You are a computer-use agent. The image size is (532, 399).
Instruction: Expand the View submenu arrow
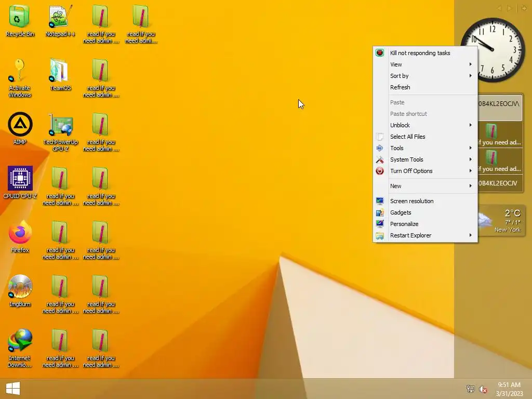[x=471, y=64]
